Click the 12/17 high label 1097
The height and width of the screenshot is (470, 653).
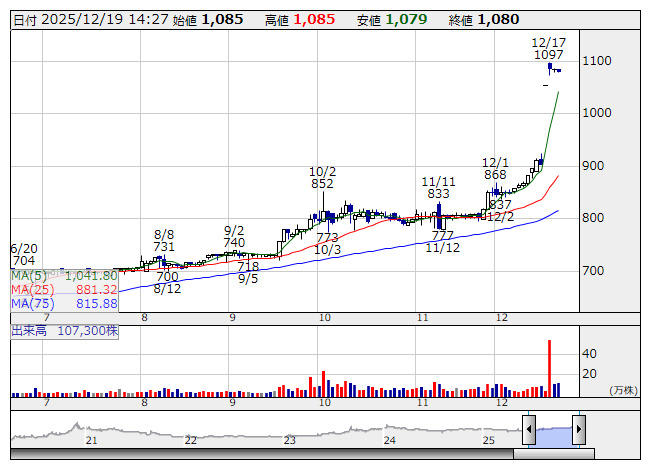[x=548, y=55]
